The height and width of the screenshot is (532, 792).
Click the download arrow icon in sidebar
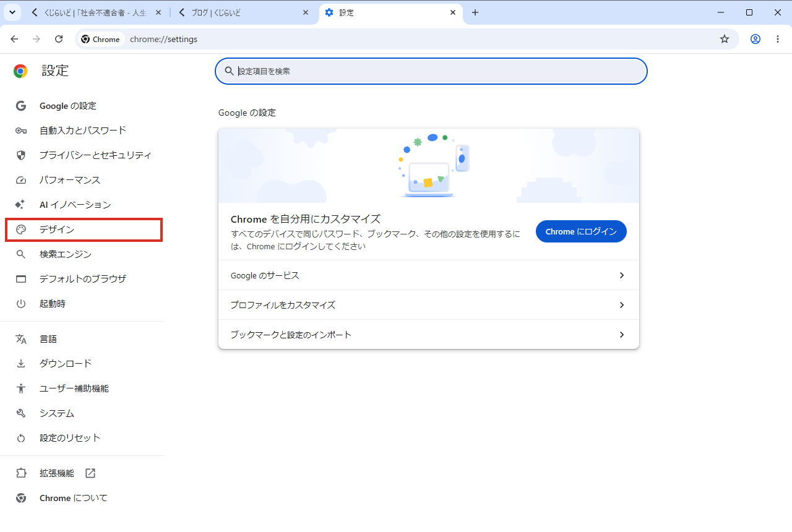coord(21,364)
